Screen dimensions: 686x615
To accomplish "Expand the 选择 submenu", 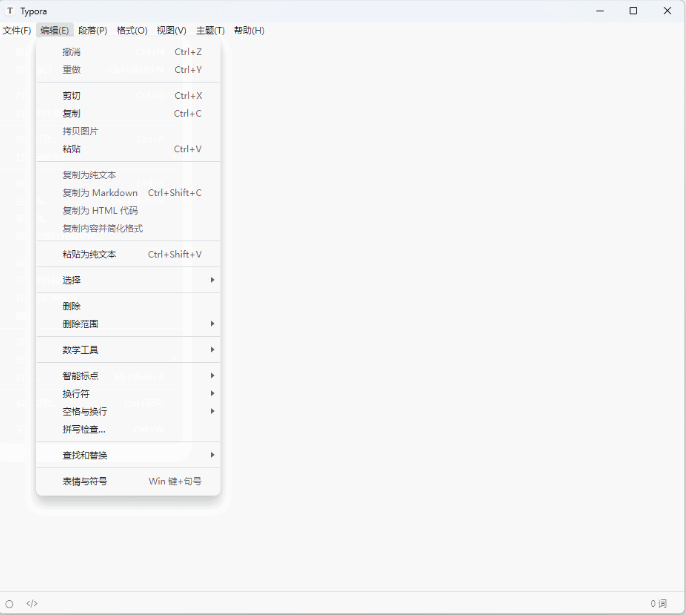I will [128, 280].
